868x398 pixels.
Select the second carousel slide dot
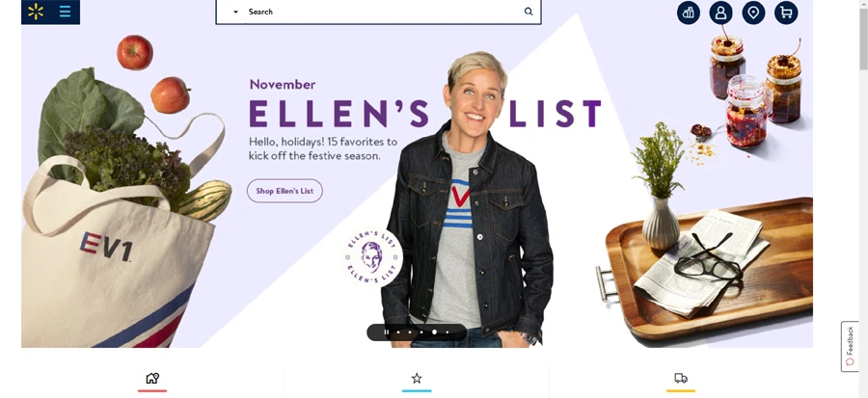tap(410, 332)
